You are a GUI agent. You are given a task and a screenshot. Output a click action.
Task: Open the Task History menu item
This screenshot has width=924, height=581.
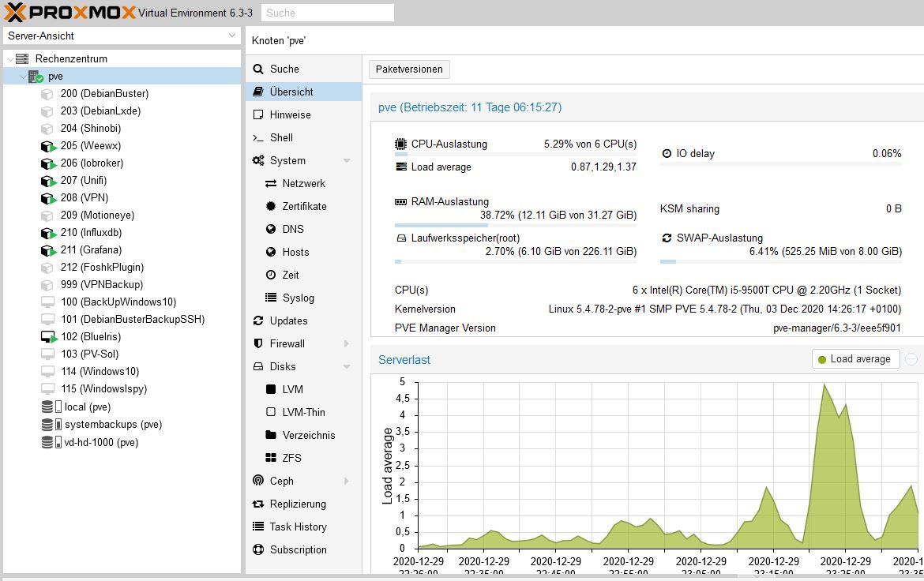303,527
